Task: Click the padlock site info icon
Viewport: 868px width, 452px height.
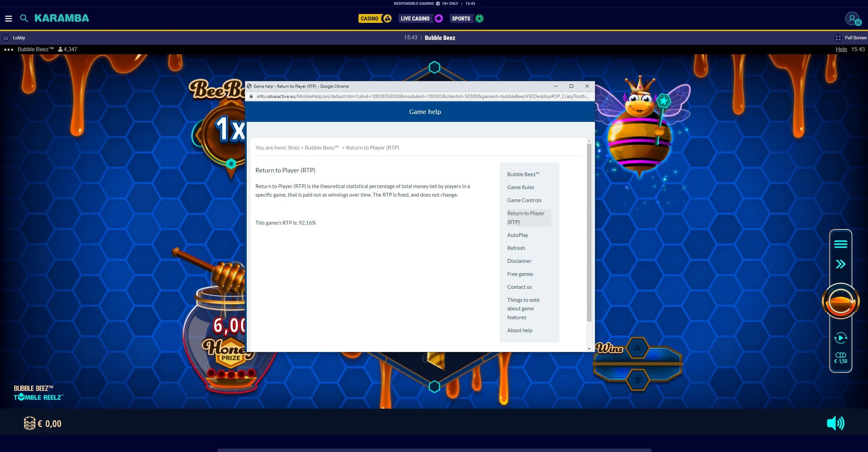Action: point(251,96)
